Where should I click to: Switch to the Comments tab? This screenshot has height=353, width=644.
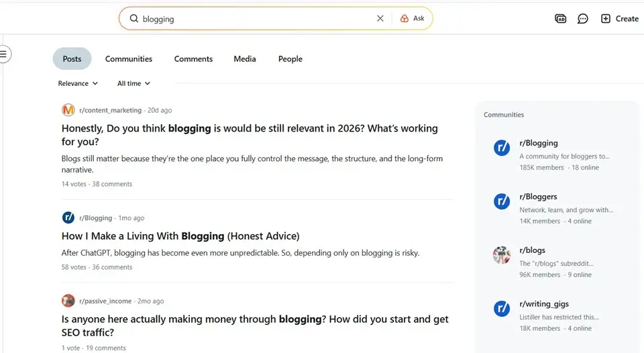pos(193,59)
